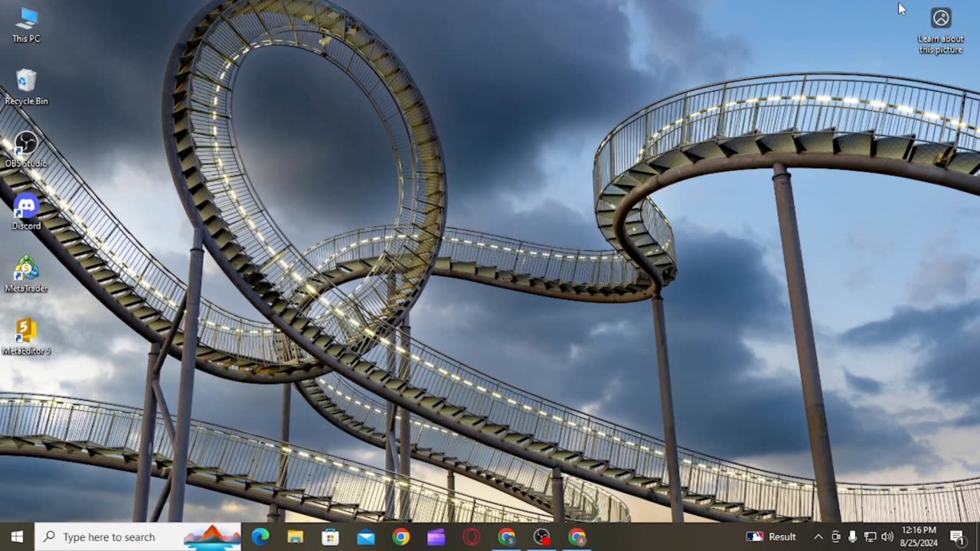Open Microsoft Store from the taskbar

[x=331, y=537]
